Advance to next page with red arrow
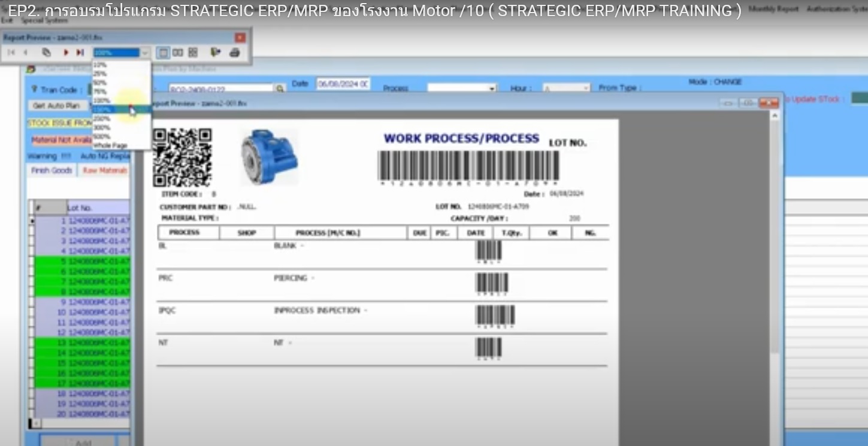 (66, 53)
